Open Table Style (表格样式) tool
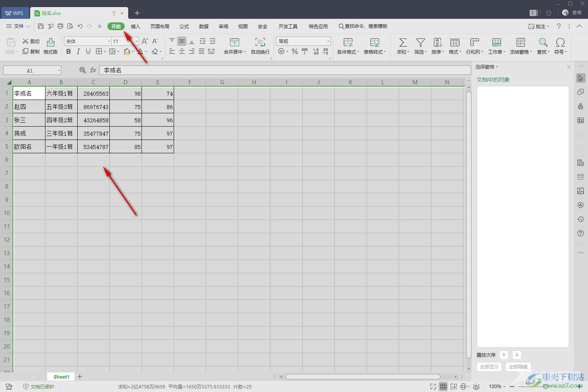This screenshot has width=588, height=392. click(x=375, y=46)
